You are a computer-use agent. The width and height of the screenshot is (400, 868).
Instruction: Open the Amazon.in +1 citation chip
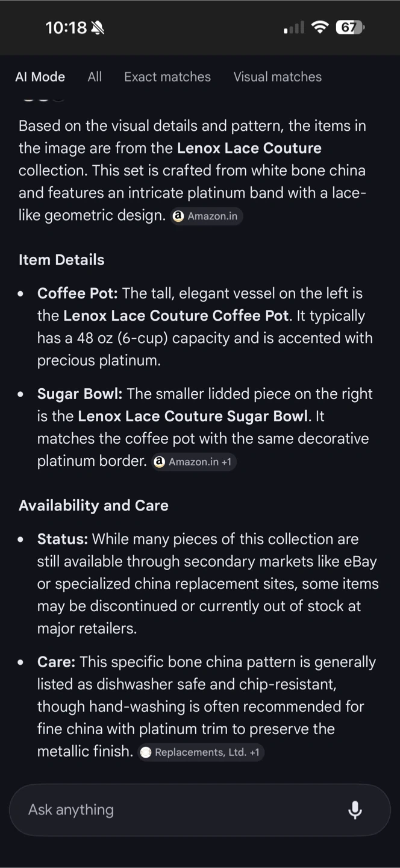(194, 462)
